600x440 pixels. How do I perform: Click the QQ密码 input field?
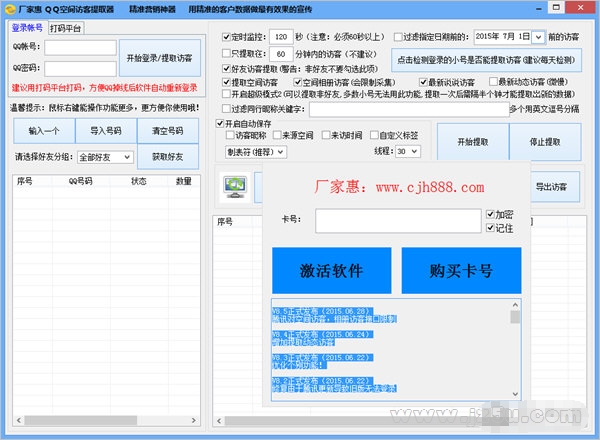click(x=80, y=69)
